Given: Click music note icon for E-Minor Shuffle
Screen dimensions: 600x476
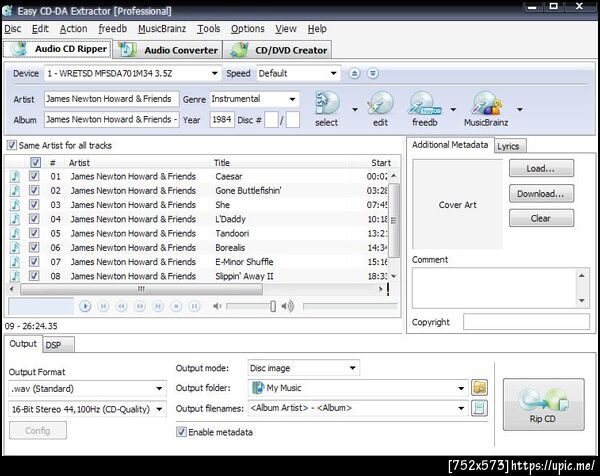Looking at the screenshot, I should [15, 262].
